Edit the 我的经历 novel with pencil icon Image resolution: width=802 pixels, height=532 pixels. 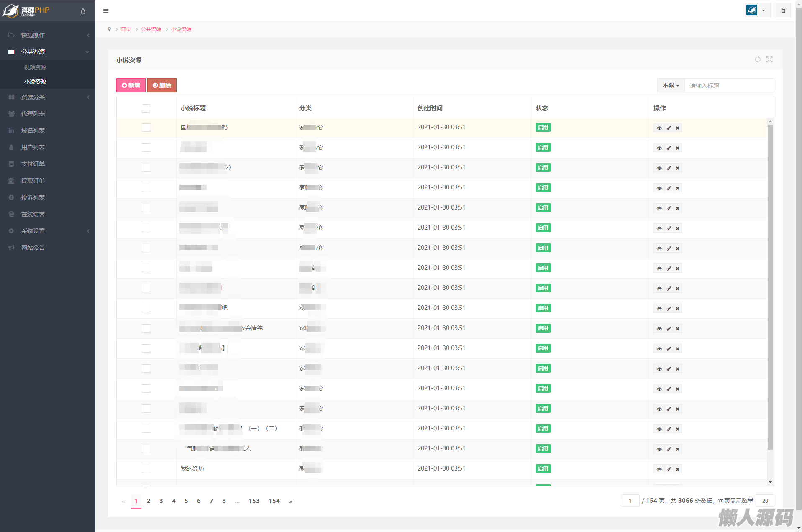669,469
